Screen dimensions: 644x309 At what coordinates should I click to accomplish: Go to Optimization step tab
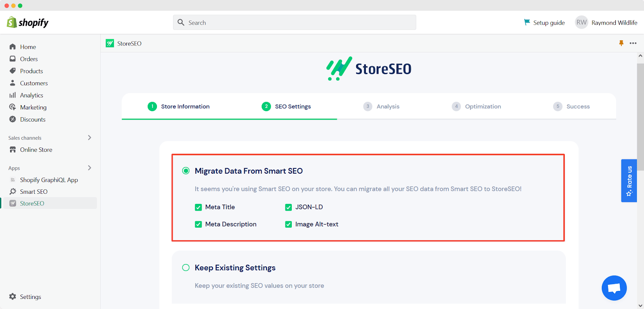coord(477,106)
